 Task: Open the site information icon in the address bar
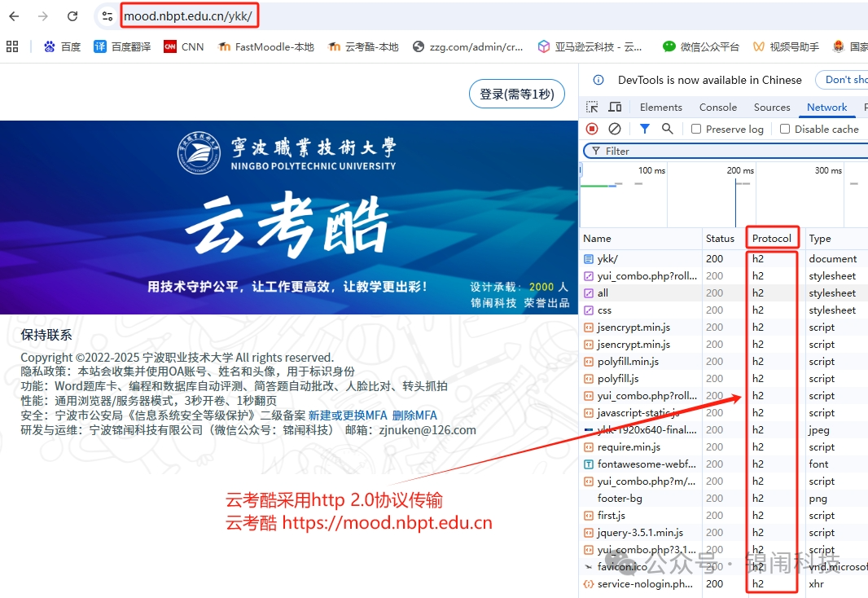tap(107, 16)
